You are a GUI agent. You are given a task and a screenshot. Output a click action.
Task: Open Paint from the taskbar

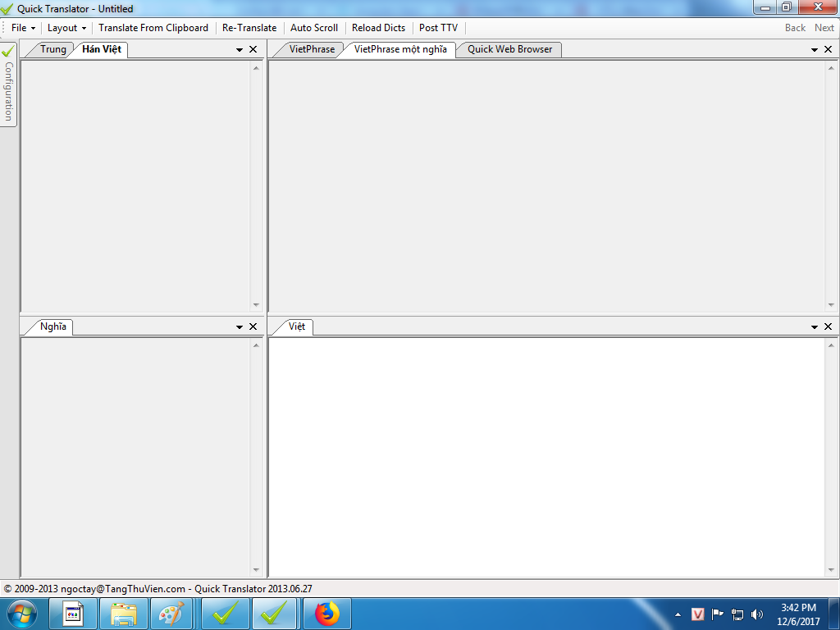(x=171, y=614)
